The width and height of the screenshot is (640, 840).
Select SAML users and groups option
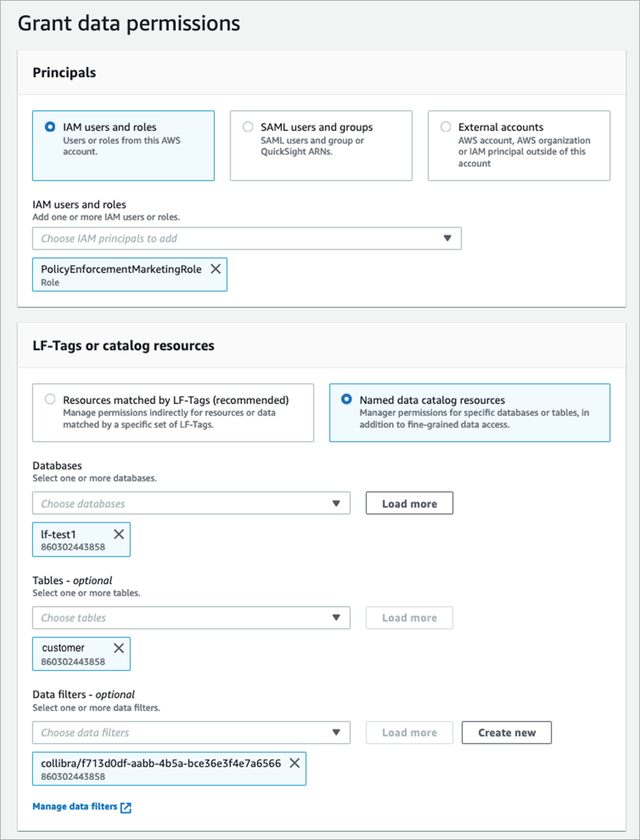248,127
